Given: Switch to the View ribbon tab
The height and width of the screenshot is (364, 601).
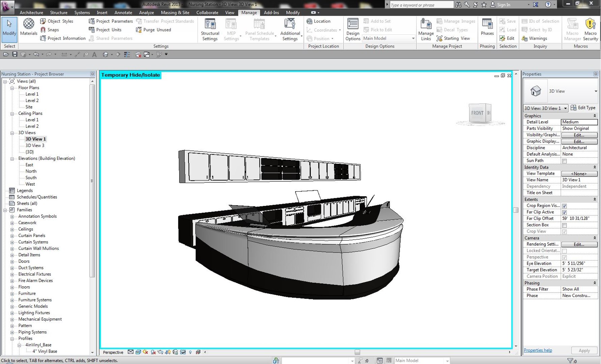Looking at the screenshot, I should [x=230, y=12].
